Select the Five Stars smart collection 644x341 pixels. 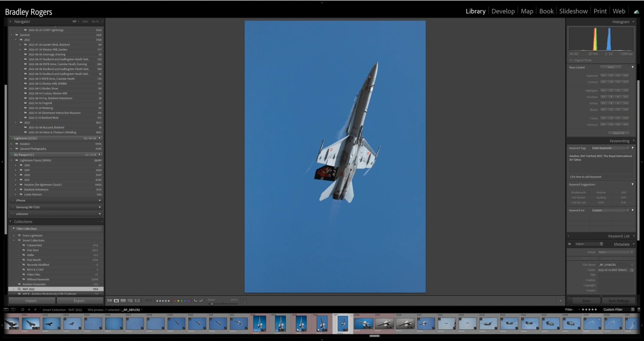pyautogui.click(x=33, y=250)
